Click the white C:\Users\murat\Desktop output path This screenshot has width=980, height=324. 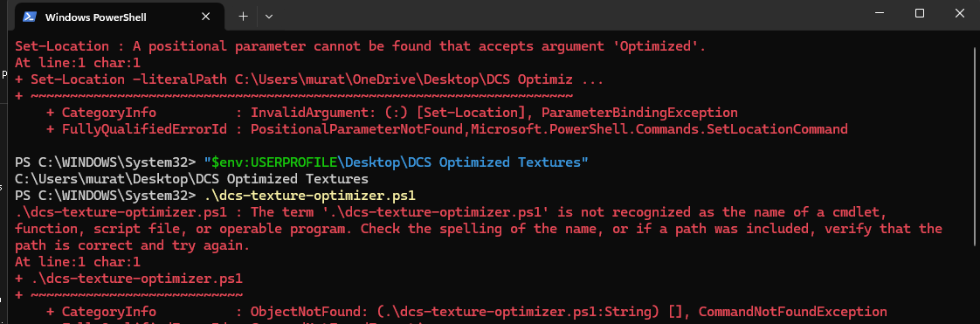click(x=191, y=179)
